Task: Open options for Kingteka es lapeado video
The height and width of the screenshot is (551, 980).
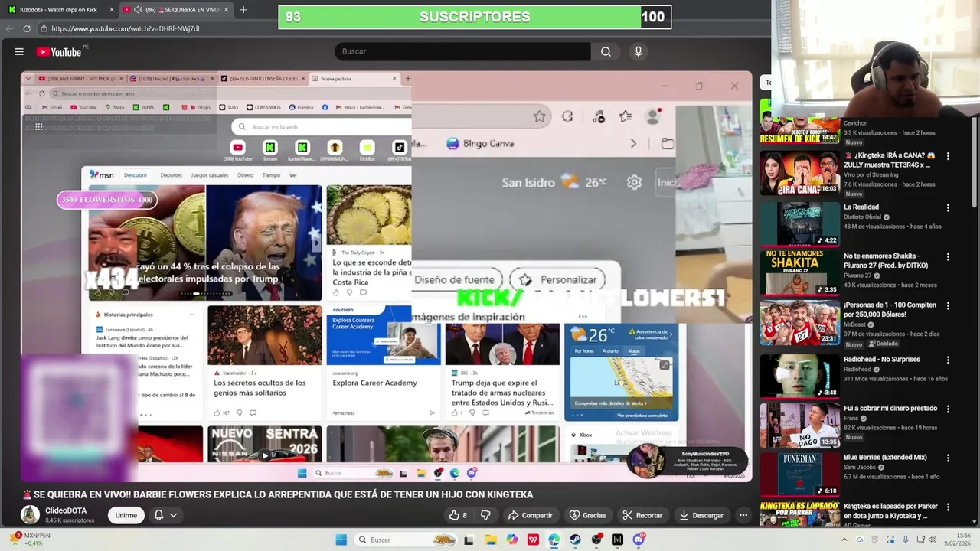Action: [x=948, y=507]
